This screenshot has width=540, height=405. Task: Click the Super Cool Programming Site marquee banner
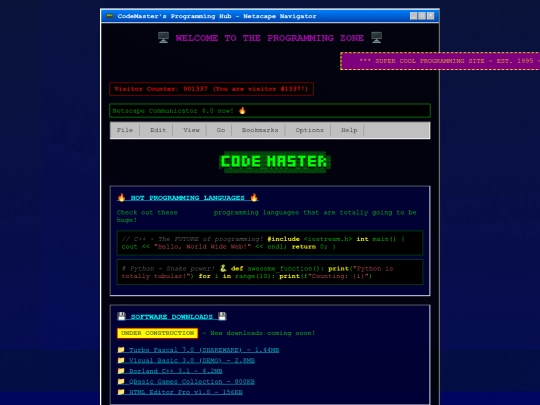click(440, 61)
